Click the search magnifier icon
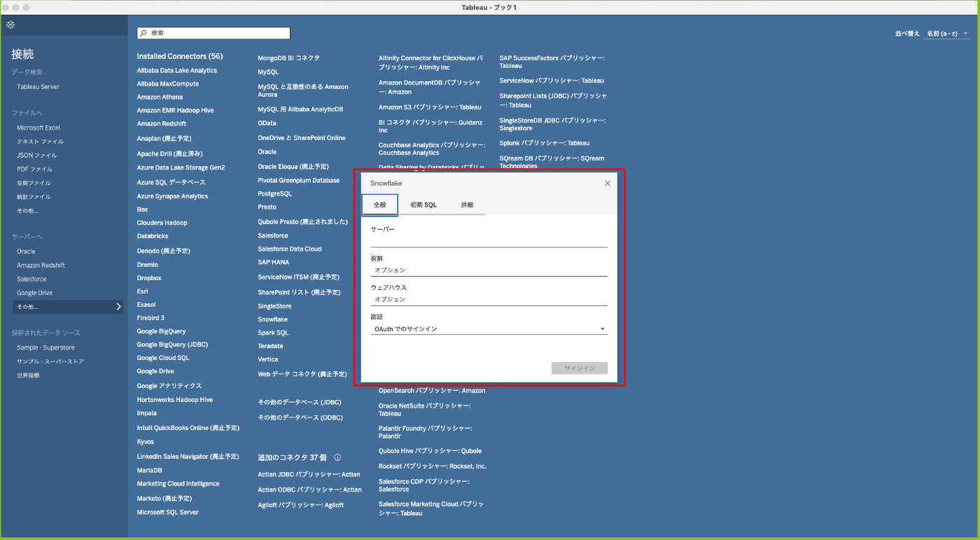Viewport: 980px width, 540px height. (x=143, y=34)
